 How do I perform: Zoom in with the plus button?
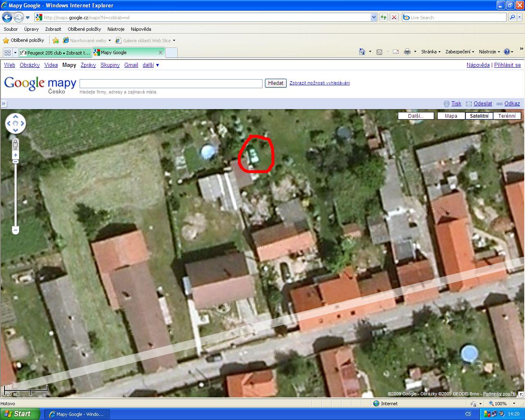[x=16, y=155]
